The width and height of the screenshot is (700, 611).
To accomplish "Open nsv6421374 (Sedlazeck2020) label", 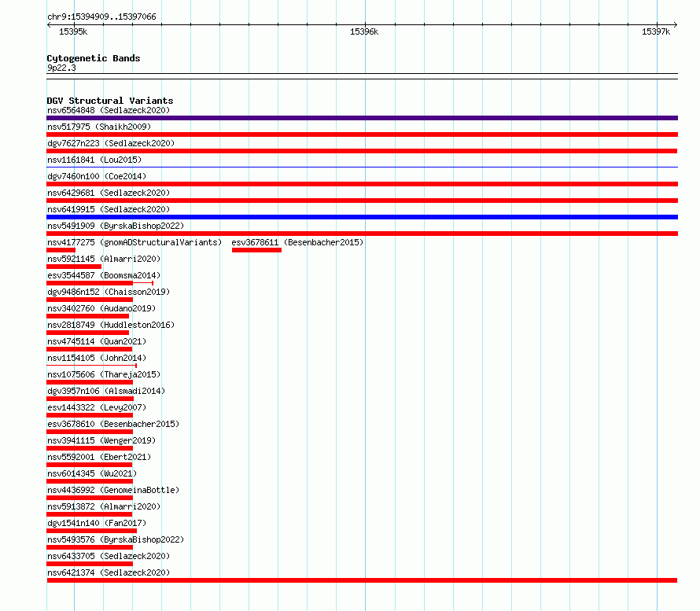I will coord(109,572).
